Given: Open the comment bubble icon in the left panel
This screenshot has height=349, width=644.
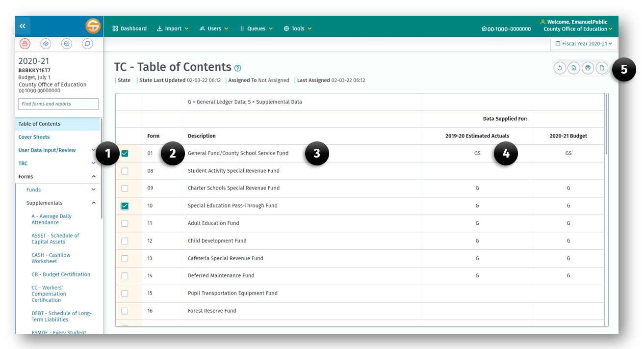Looking at the screenshot, I should [x=87, y=43].
